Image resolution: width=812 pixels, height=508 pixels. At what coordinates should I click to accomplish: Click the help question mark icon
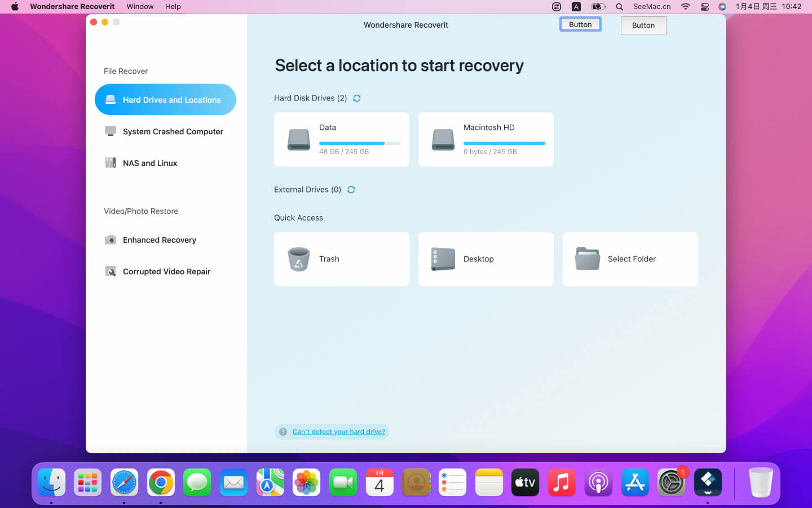tap(283, 432)
